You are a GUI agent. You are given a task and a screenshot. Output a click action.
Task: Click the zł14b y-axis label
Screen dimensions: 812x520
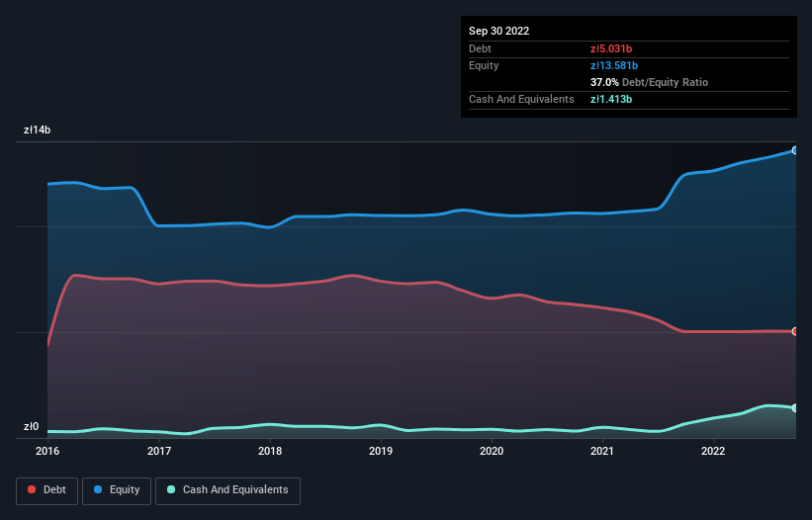click(38, 130)
